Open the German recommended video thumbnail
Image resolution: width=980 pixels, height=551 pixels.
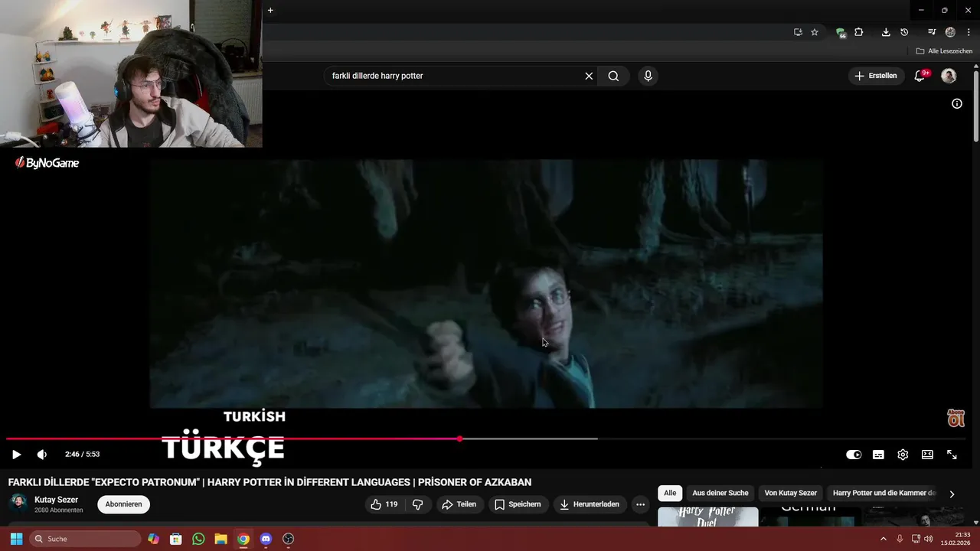coord(809,517)
